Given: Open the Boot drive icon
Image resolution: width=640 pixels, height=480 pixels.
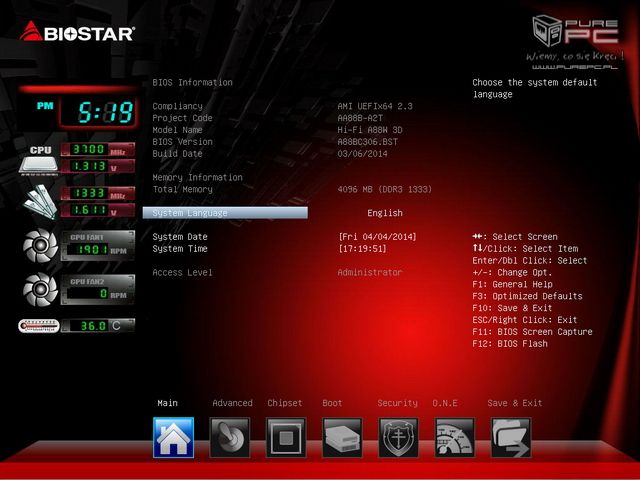Looking at the screenshot, I should point(342,438).
